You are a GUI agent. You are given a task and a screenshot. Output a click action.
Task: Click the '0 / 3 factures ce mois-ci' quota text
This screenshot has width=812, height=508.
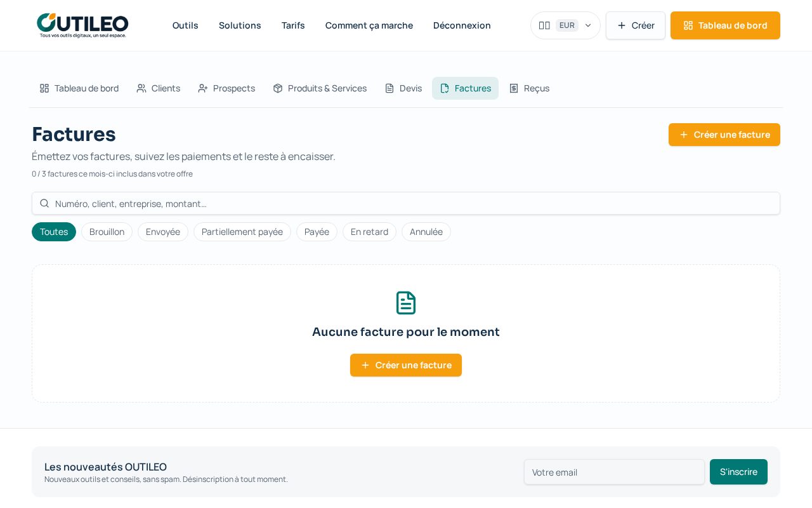(112, 174)
